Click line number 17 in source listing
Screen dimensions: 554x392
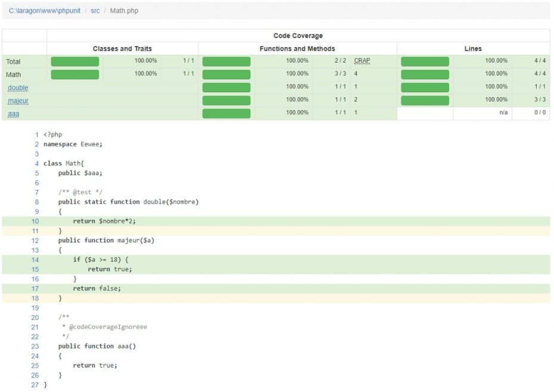pos(35,289)
